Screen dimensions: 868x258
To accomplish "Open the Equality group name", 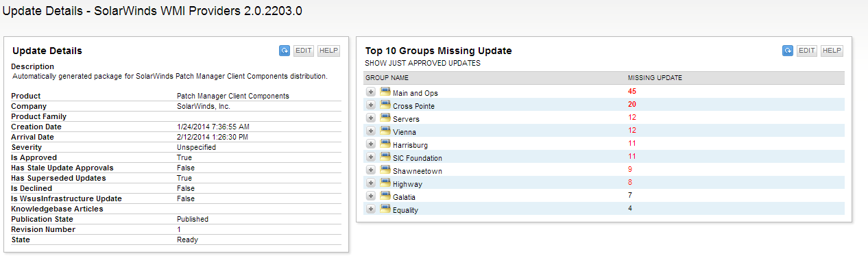I will coord(406,210).
